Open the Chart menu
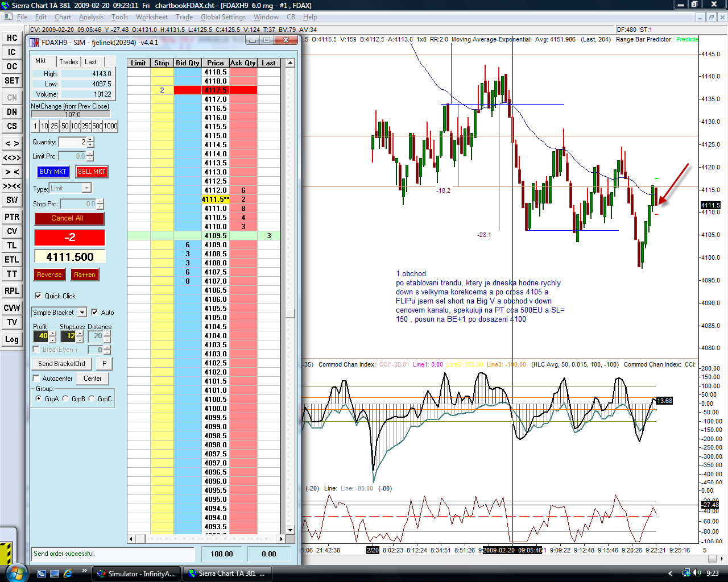 [63, 17]
